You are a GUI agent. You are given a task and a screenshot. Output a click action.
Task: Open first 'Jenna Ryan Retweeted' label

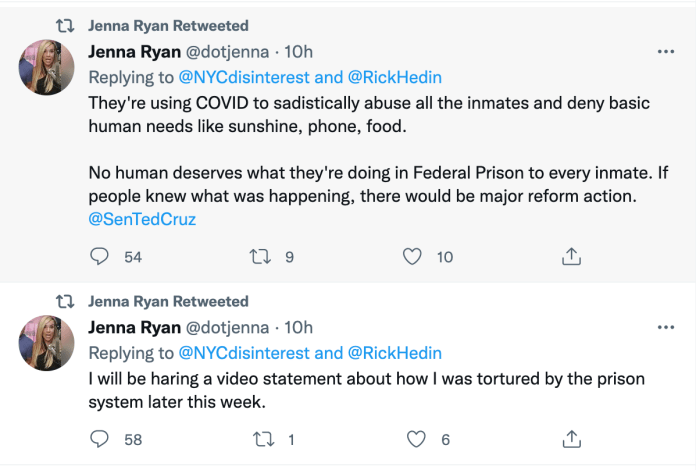(x=168, y=25)
